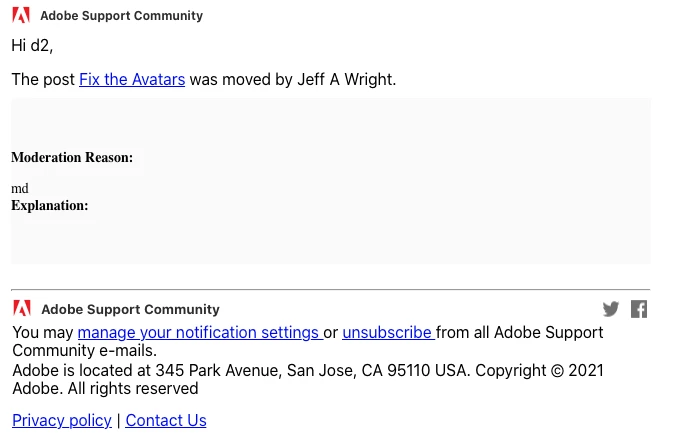Open the "Fix the Avatars" post link

coord(132,79)
